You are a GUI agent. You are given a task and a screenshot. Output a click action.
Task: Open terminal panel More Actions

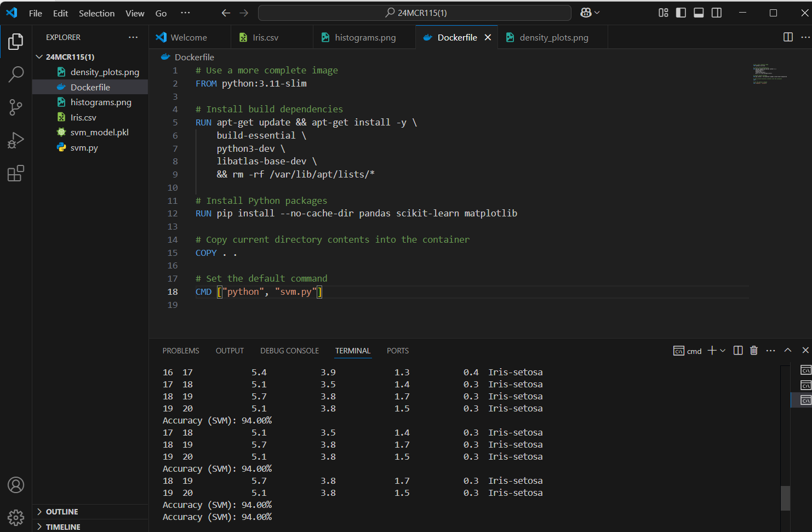click(771, 351)
